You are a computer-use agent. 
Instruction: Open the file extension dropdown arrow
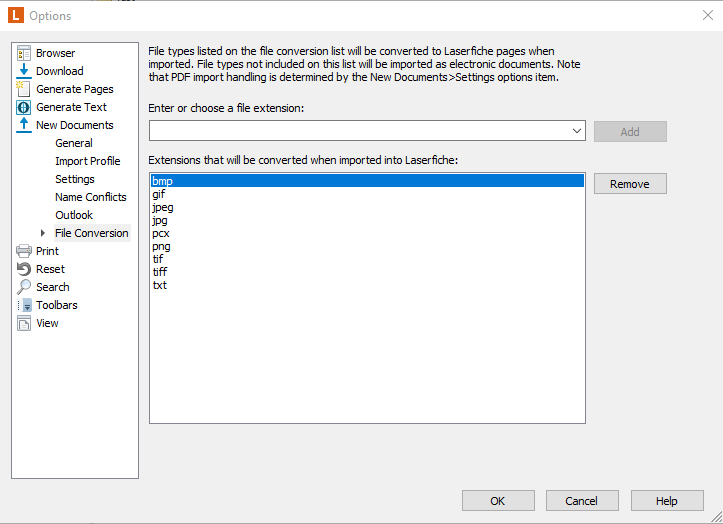coord(576,131)
